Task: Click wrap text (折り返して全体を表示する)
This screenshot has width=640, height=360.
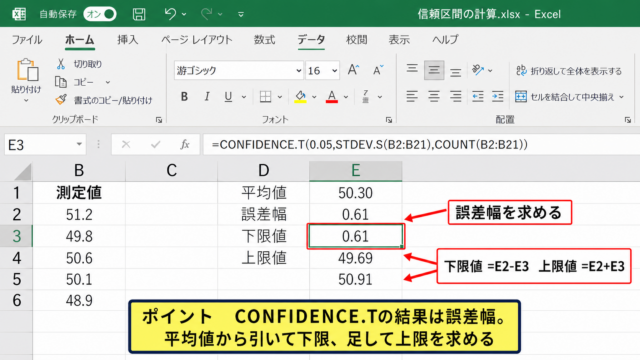Action: click(569, 71)
